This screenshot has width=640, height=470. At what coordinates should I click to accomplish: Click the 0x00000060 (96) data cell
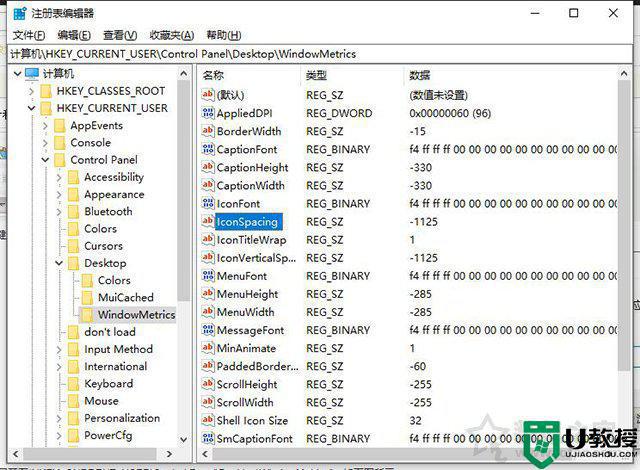click(450, 113)
